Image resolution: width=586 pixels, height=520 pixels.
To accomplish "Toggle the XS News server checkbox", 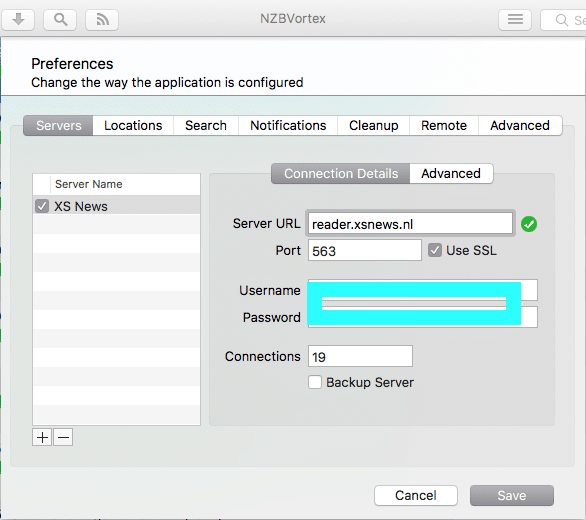I will [x=41, y=206].
